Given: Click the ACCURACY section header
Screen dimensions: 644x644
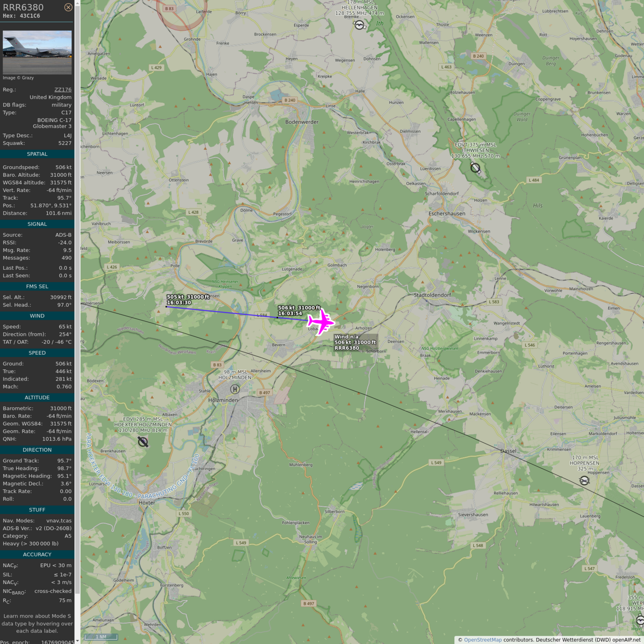Looking at the screenshot, I should point(37,554).
